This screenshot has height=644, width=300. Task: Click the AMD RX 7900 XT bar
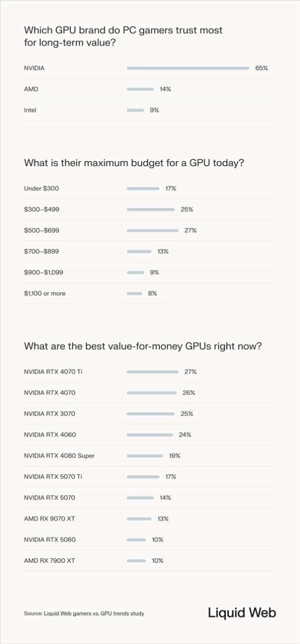coord(136,560)
